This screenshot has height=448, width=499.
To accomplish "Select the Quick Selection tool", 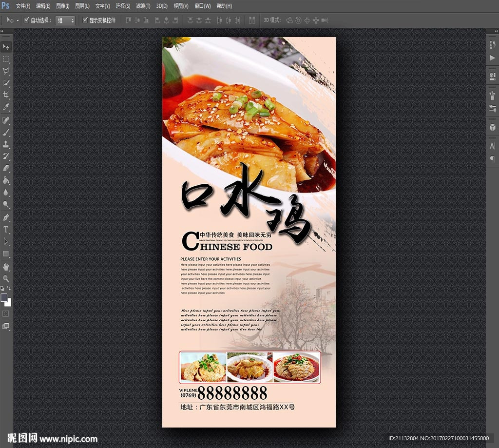I will click(6, 83).
